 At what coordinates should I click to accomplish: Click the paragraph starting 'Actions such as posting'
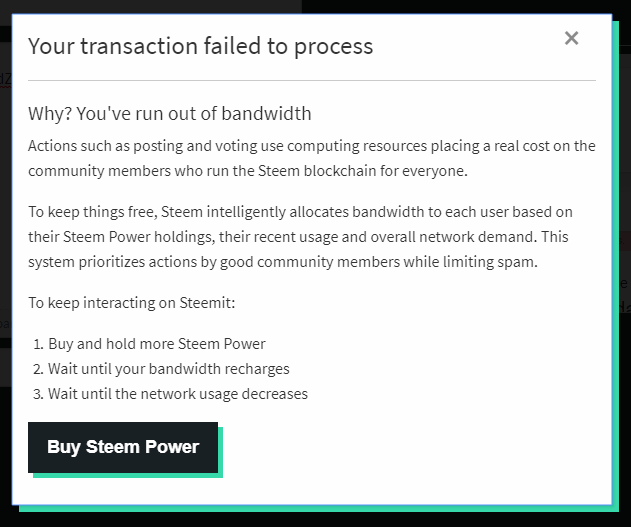[311, 158]
